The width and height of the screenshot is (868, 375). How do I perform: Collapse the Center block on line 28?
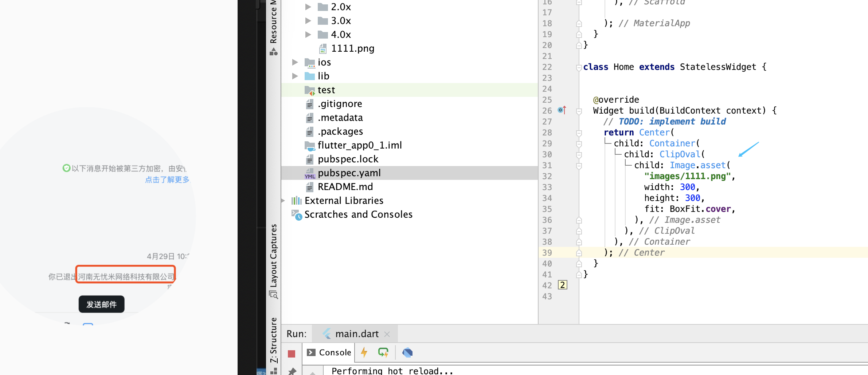(579, 133)
